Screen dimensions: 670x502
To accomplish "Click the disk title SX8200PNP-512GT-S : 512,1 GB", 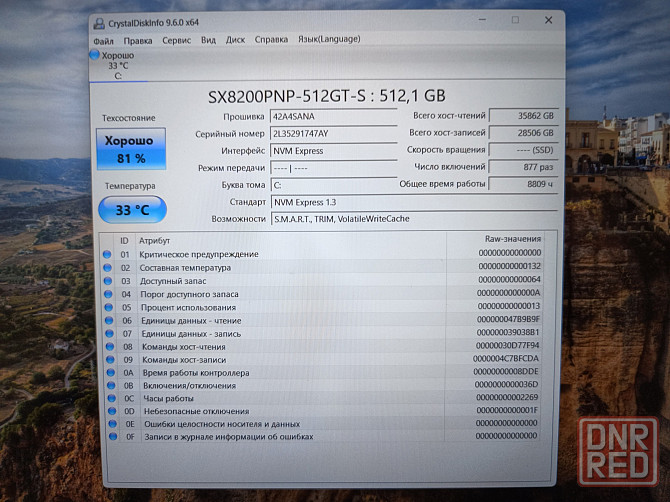I will pyautogui.click(x=327, y=96).
